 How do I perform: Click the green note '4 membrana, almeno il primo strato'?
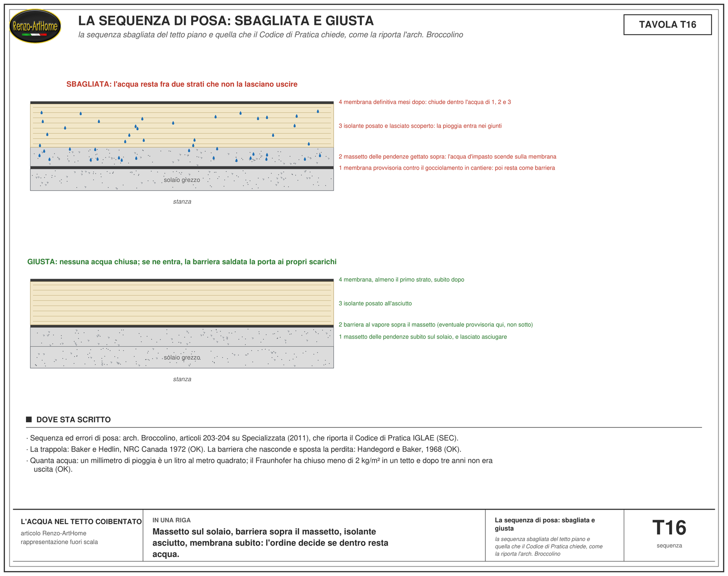coord(401,280)
